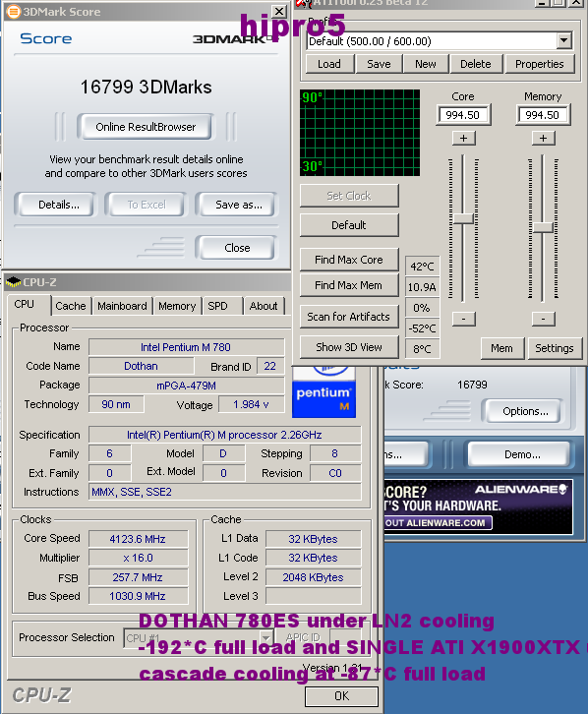Open profile Properties in ATITool

(539, 64)
